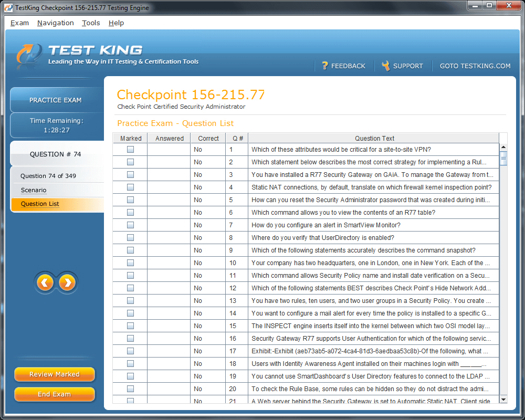Select the Scenario tab in sidebar
This screenshot has width=525, height=420.
click(34, 190)
